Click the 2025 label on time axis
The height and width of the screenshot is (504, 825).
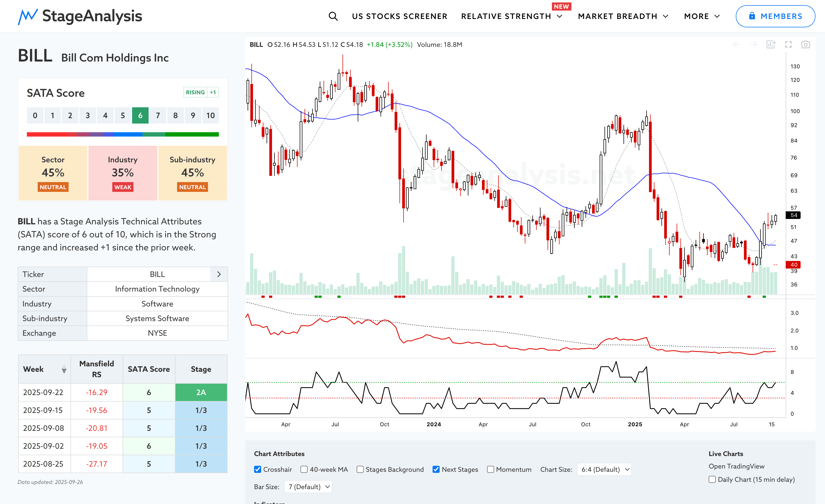click(x=635, y=424)
